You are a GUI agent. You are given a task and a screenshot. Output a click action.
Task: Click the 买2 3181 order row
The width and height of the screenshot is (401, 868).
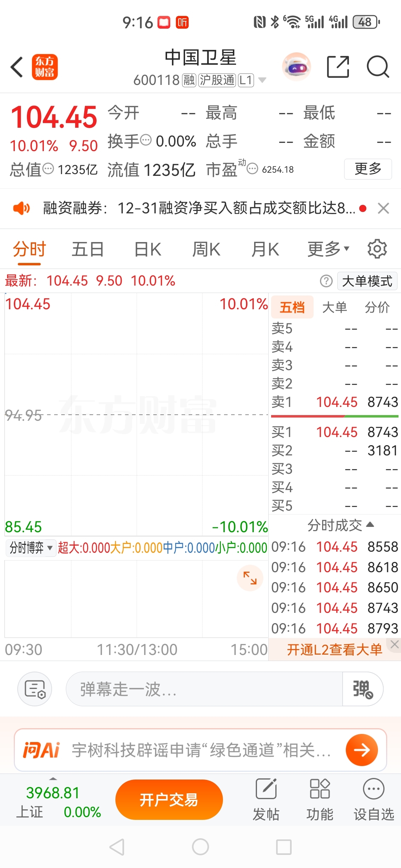pyautogui.click(x=335, y=450)
